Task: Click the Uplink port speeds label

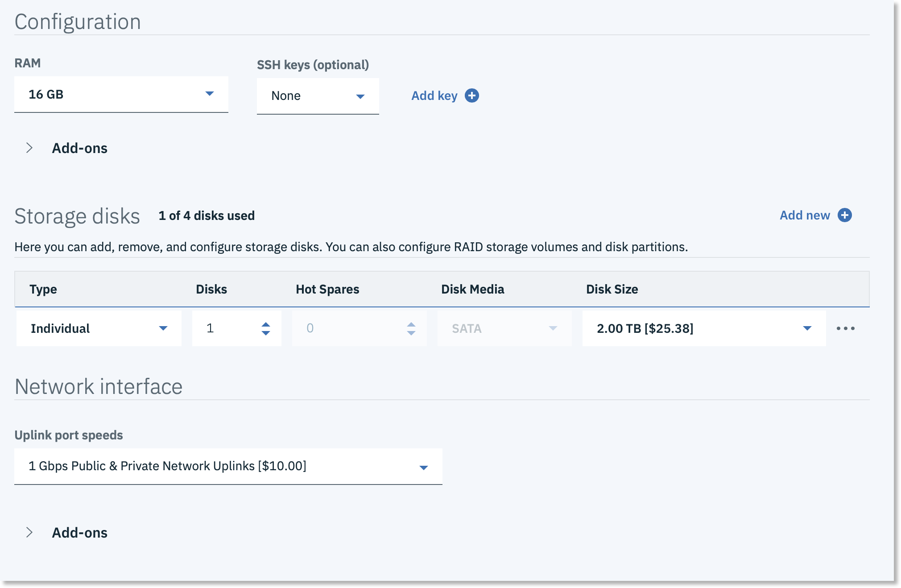Action: [x=69, y=435]
